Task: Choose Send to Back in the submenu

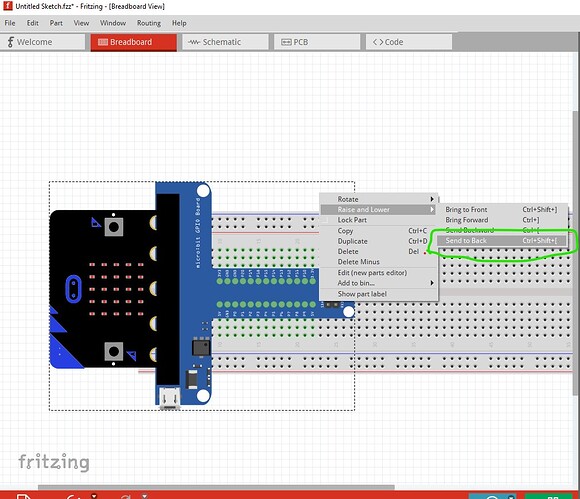Action: tap(501, 241)
